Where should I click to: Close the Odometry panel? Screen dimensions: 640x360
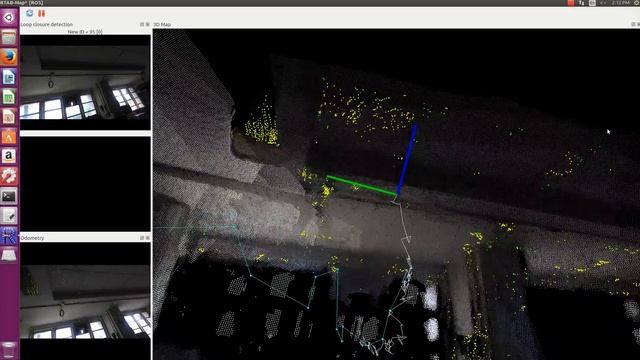[148, 238]
